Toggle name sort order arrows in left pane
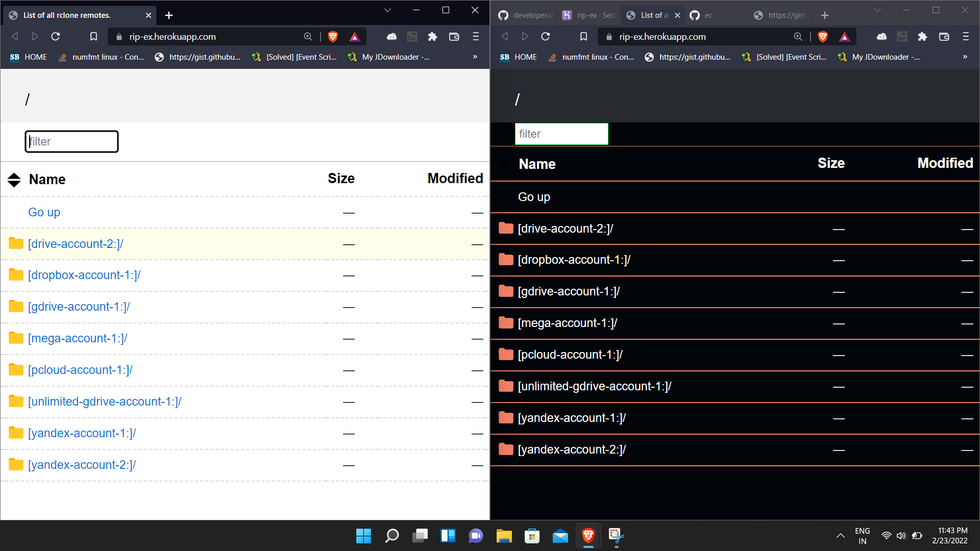The height and width of the screenshot is (551, 980). point(14,180)
